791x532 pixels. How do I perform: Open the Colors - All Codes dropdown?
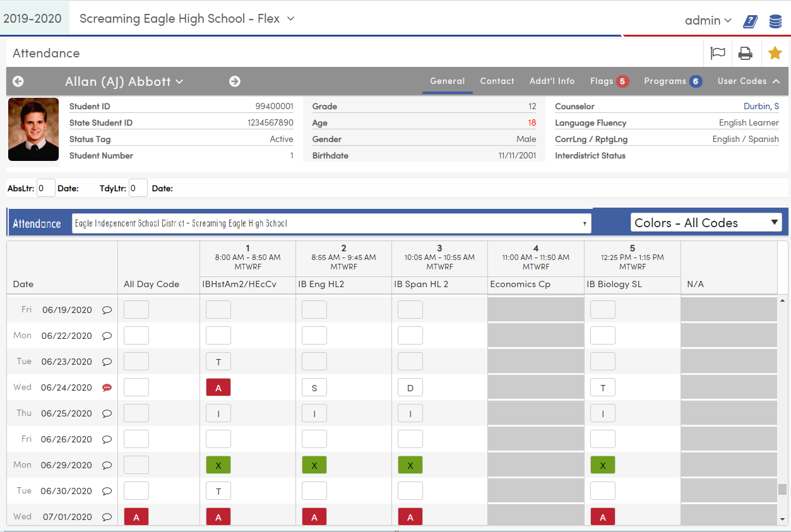coord(706,222)
